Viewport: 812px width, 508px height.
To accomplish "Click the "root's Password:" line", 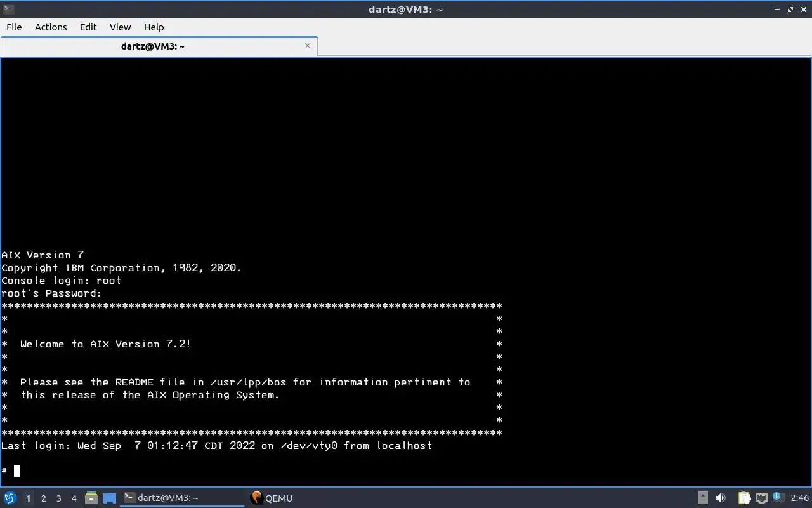I will pos(51,293).
